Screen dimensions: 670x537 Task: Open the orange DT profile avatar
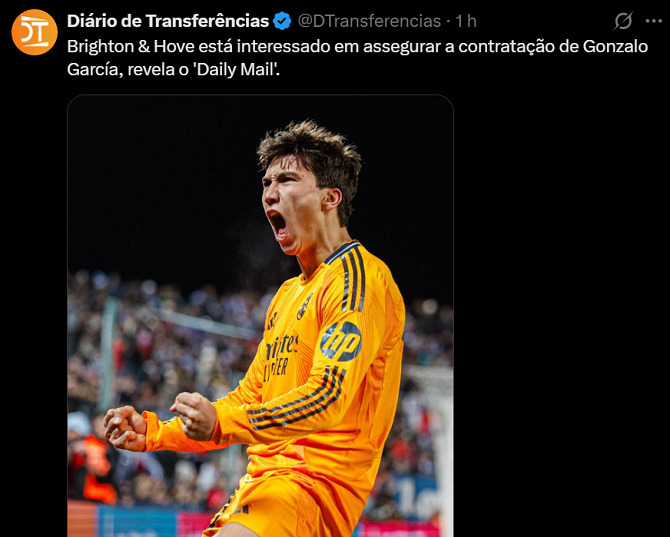pyautogui.click(x=34, y=32)
